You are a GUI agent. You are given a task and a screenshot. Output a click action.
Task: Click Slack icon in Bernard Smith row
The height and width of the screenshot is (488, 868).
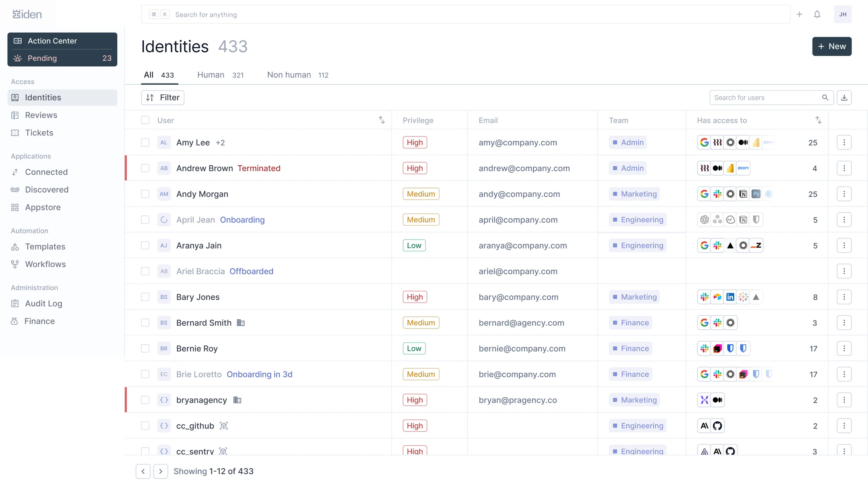[x=717, y=323]
